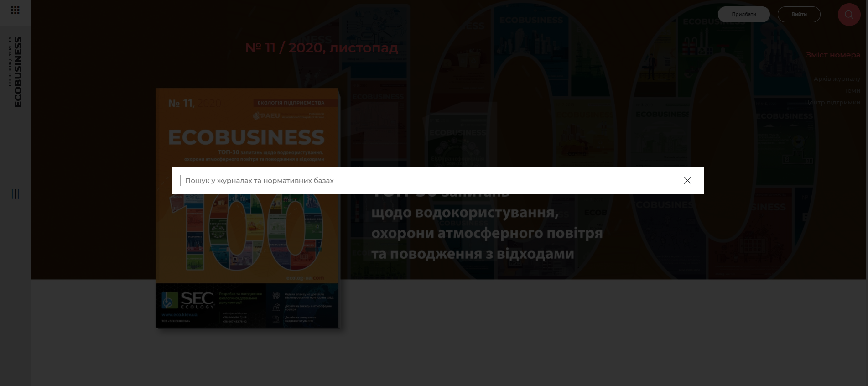Expand the sidebar via three-bar icon
This screenshot has height=386, width=868.
[x=15, y=194]
